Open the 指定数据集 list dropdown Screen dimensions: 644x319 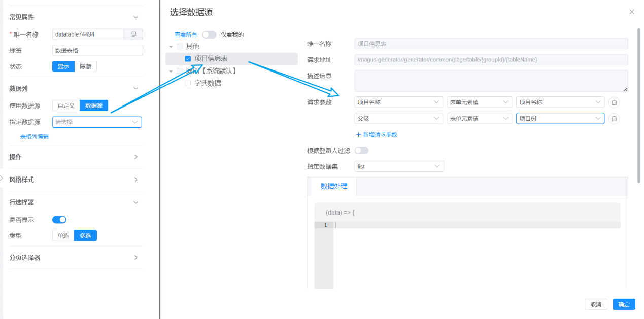pos(399,166)
